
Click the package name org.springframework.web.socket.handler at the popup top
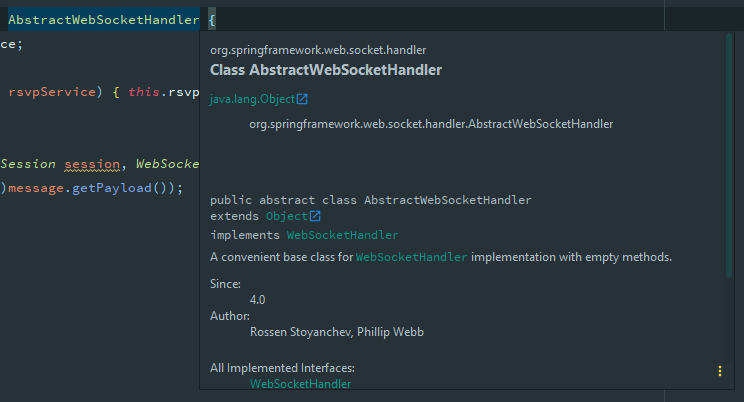pos(318,50)
